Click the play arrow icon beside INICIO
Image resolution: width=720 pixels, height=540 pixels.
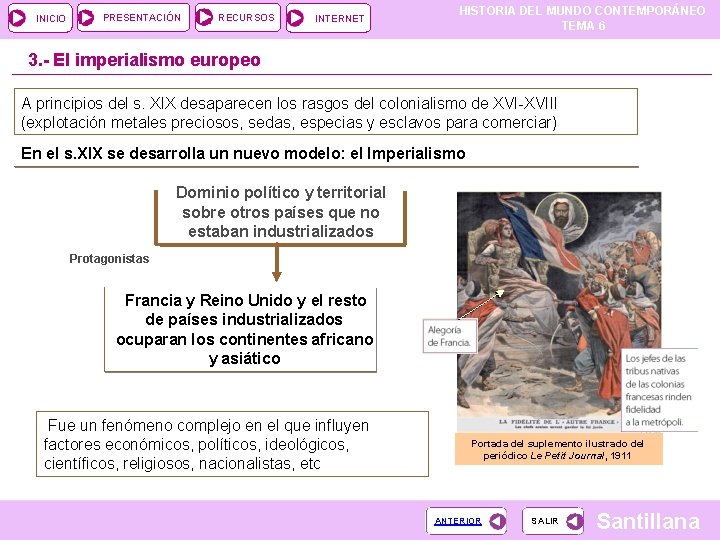[x=17, y=18]
